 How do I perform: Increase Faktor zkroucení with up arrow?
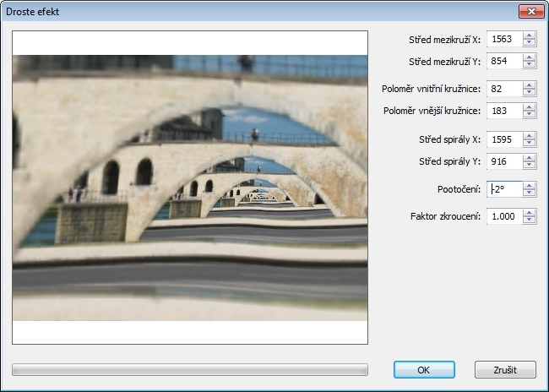click(530, 213)
